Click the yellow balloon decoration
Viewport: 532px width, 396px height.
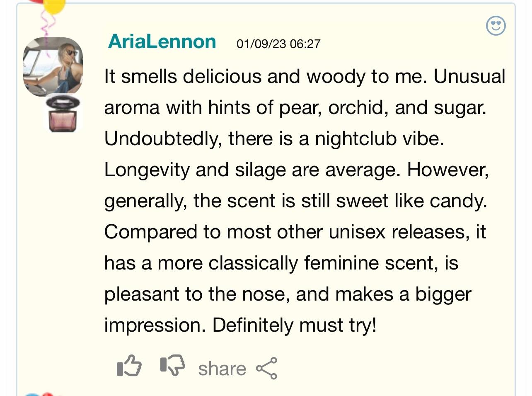click(54, 6)
